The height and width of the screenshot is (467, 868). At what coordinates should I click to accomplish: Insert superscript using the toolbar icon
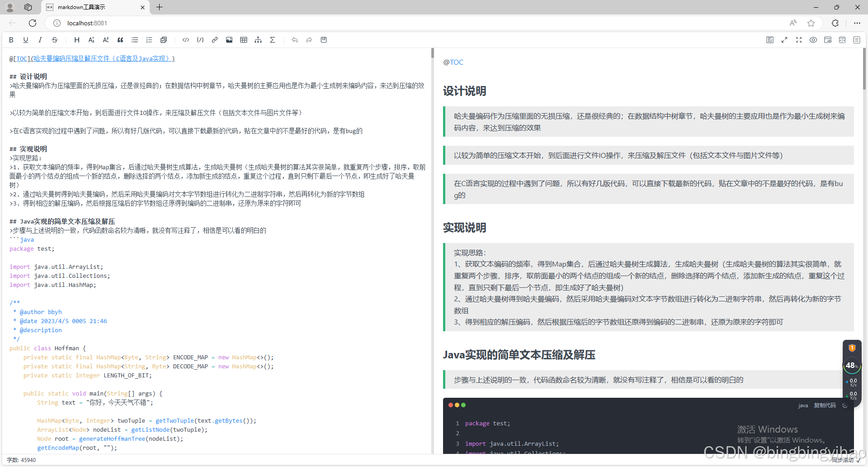click(106, 40)
